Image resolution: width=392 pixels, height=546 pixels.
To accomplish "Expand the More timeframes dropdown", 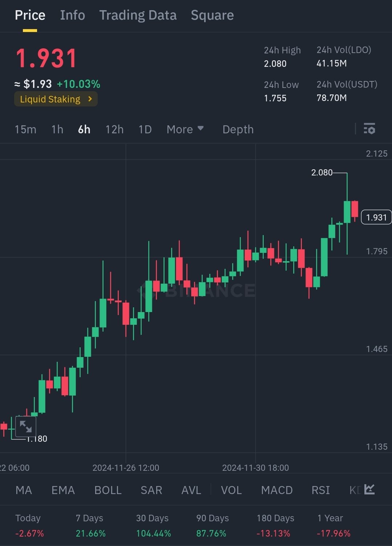I will (x=185, y=129).
